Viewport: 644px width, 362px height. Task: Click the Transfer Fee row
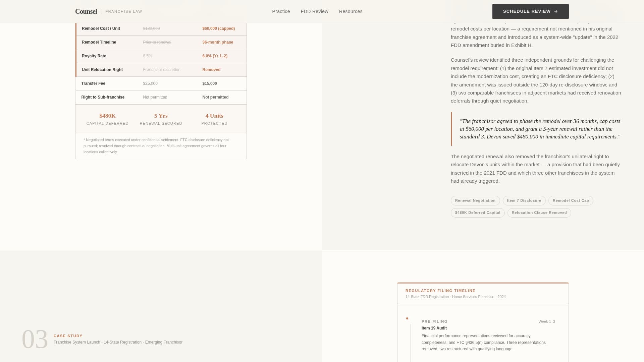(161, 83)
